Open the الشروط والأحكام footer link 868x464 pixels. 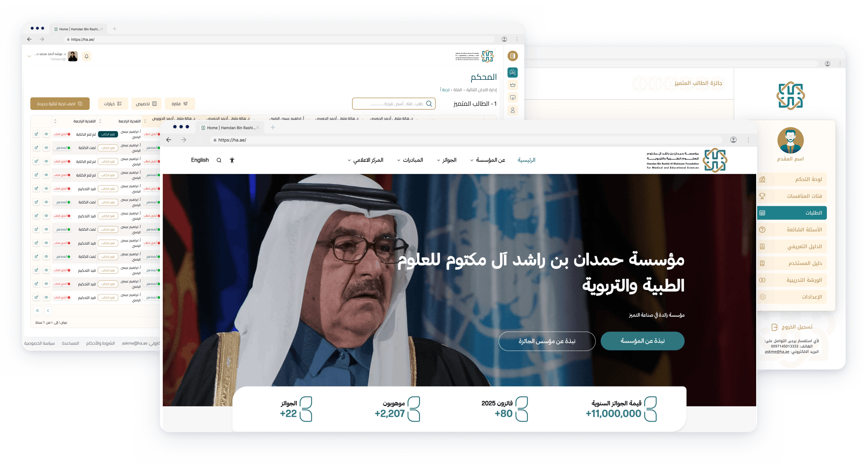tap(101, 343)
